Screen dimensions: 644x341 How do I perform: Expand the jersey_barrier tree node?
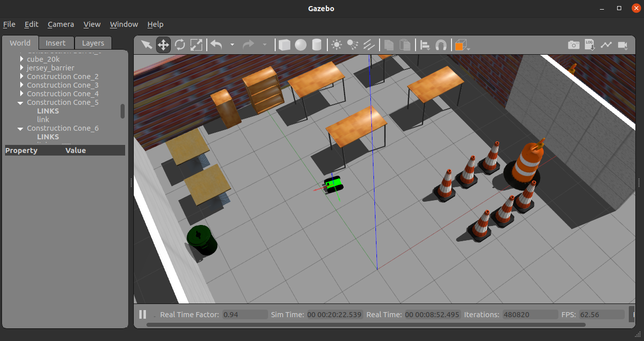pyautogui.click(x=21, y=68)
